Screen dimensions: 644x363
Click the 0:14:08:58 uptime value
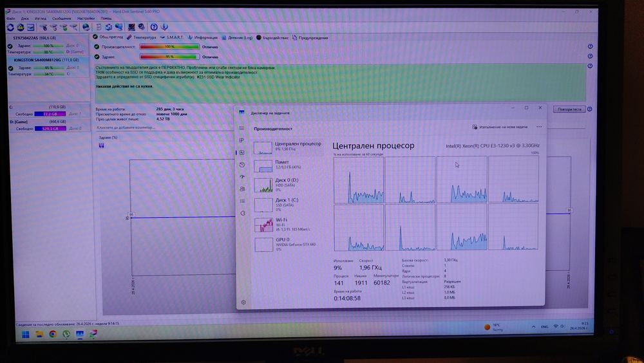point(347,298)
